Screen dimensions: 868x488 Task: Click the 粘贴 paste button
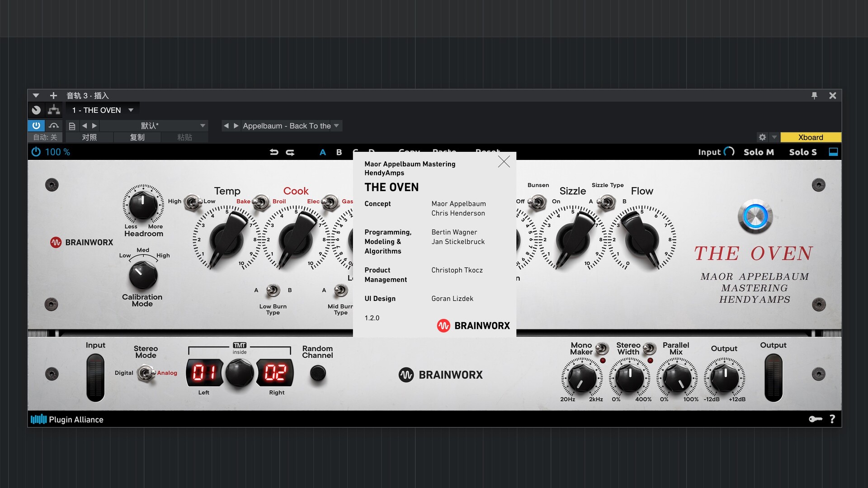point(184,137)
